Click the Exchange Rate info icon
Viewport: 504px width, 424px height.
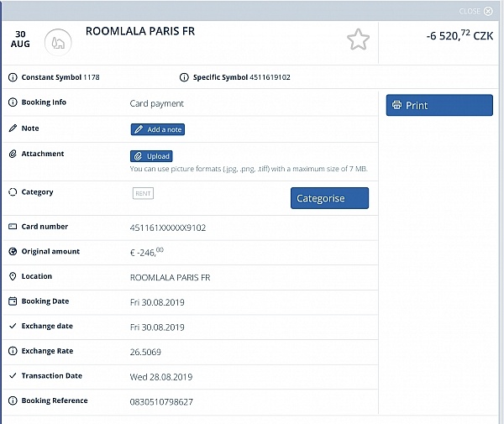[x=13, y=351]
